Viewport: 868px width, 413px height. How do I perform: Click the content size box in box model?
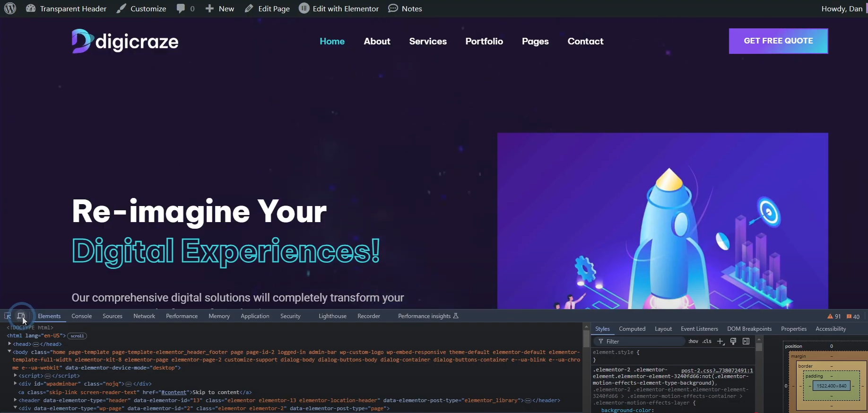[832, 386]
